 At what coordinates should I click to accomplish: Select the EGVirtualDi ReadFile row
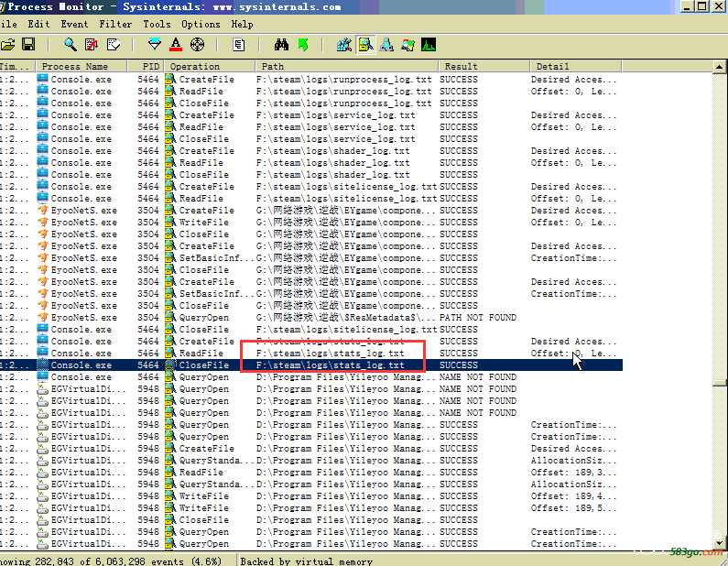click(x=311, y=473)
